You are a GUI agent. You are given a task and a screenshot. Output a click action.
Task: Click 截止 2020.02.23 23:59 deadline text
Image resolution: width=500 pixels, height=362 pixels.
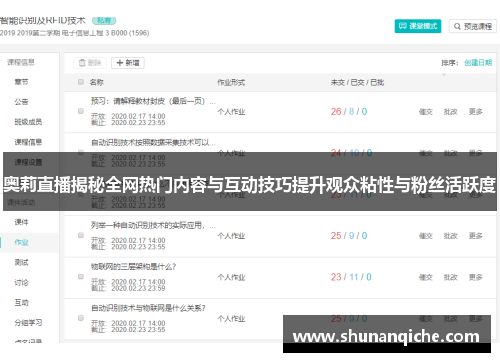(x=128, y=288)
